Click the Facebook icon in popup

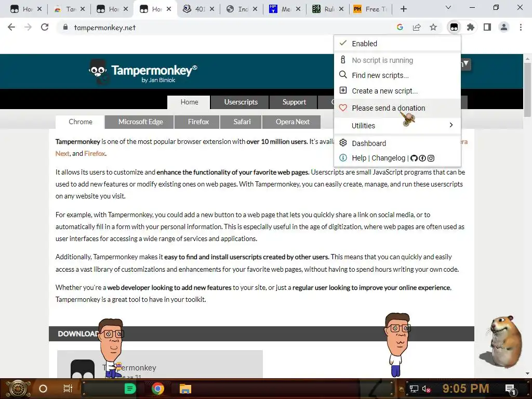pyautogui.click(x=422, y=158)
